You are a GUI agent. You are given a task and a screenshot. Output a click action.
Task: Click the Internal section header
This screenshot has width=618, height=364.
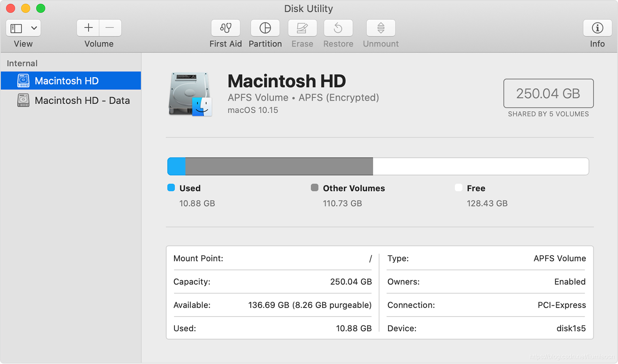22,63
